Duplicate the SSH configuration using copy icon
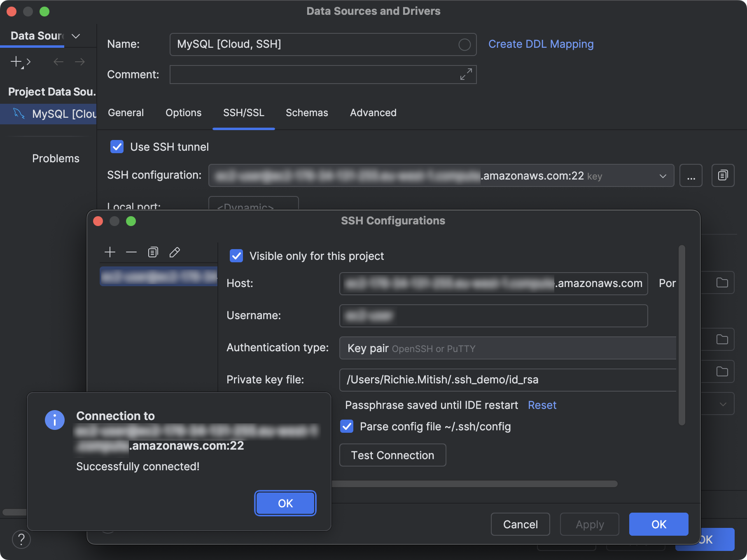Image resolution: width=747 pixels, height=560 pixels. [x=153, y=252]
